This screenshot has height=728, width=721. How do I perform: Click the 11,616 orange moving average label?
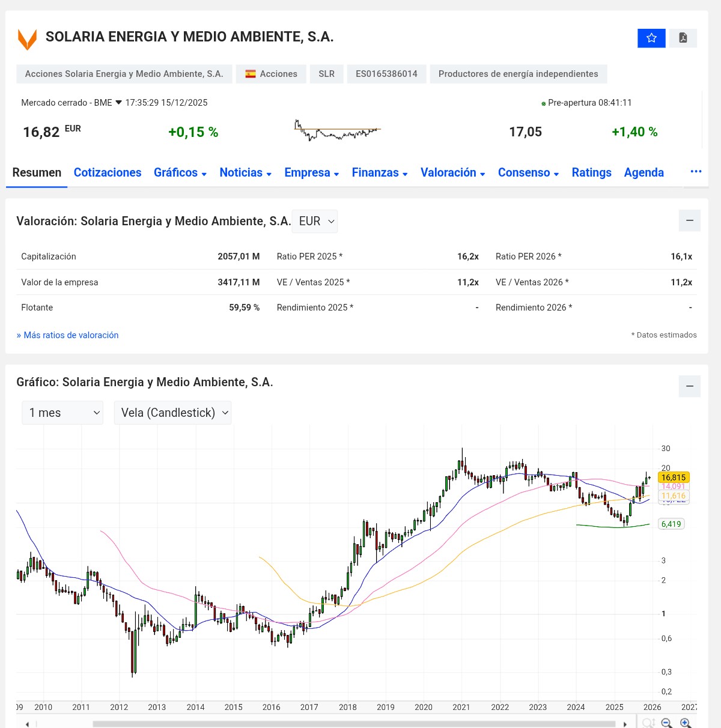674,496
